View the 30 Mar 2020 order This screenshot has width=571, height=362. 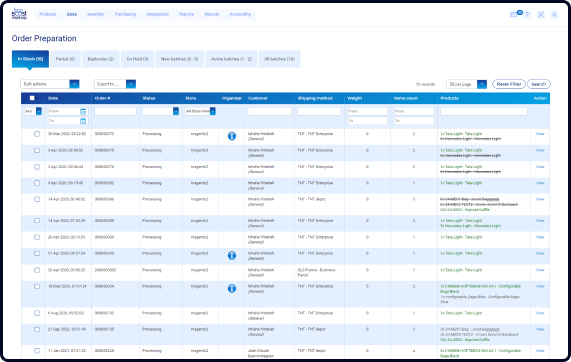pyautogui.click(x=540, y=134)
